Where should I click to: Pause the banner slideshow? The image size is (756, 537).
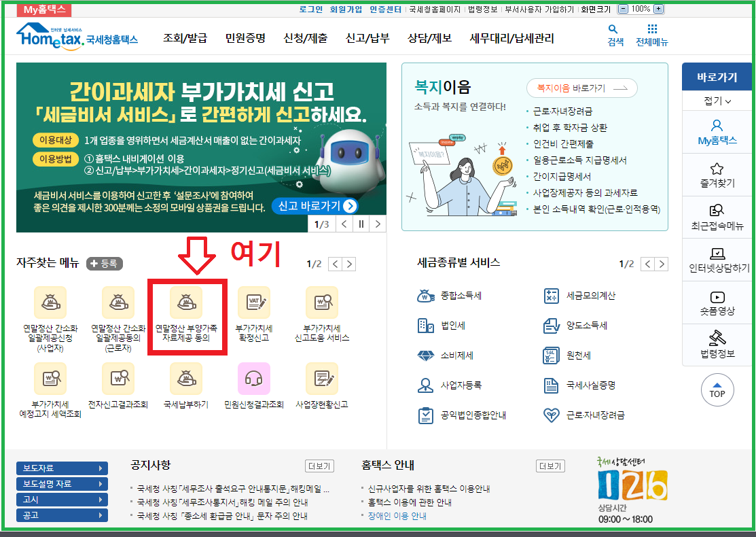(361, 224)
